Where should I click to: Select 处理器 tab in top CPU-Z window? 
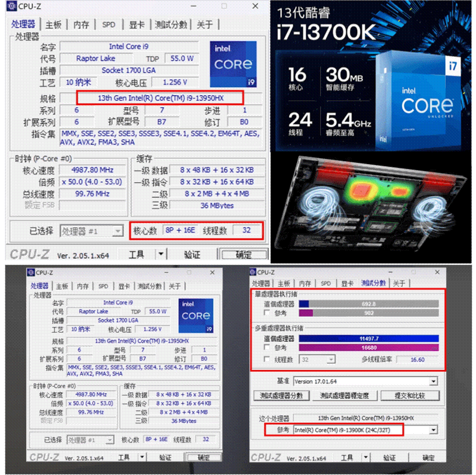click(x=23, y=24)
